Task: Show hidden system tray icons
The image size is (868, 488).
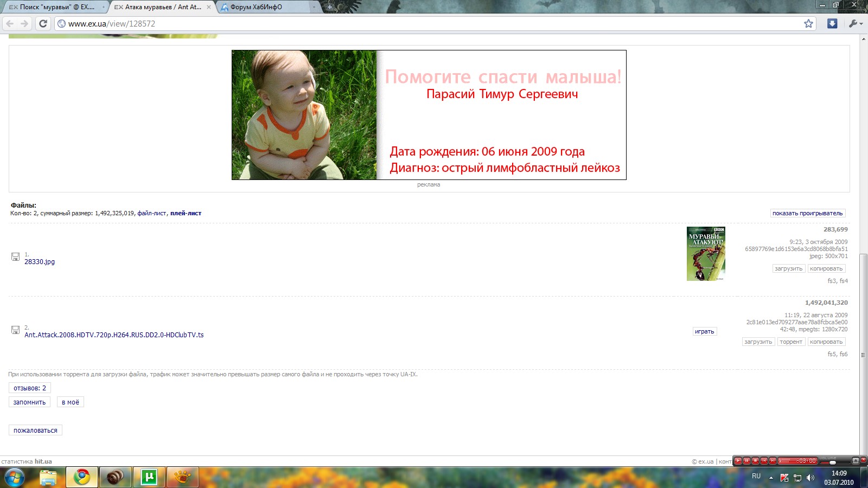Action: coord(771,478)
